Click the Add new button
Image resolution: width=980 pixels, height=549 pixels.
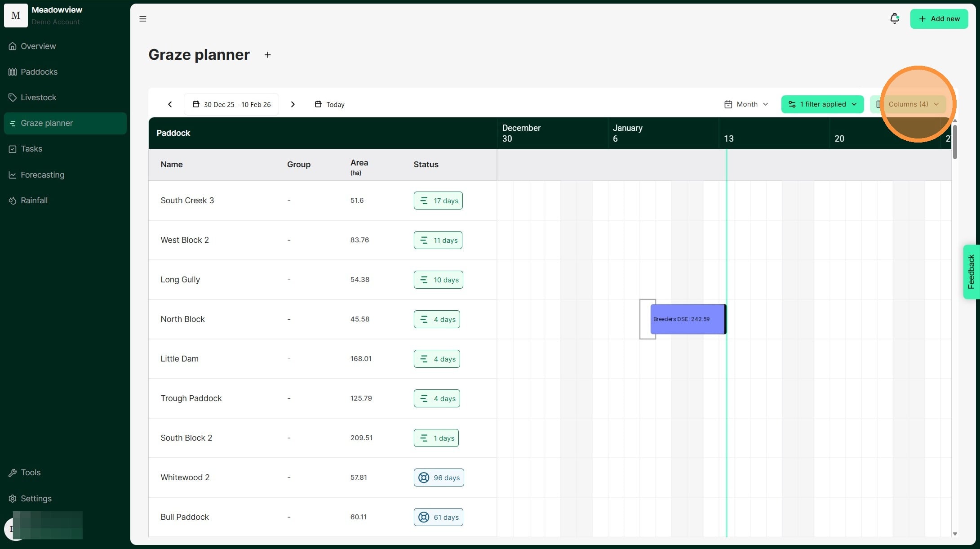coord(939,19)
